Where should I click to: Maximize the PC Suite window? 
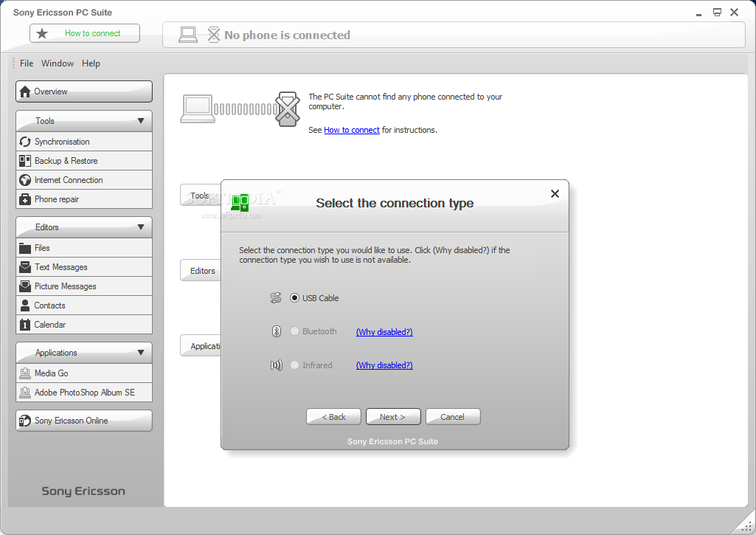[717, 13]
